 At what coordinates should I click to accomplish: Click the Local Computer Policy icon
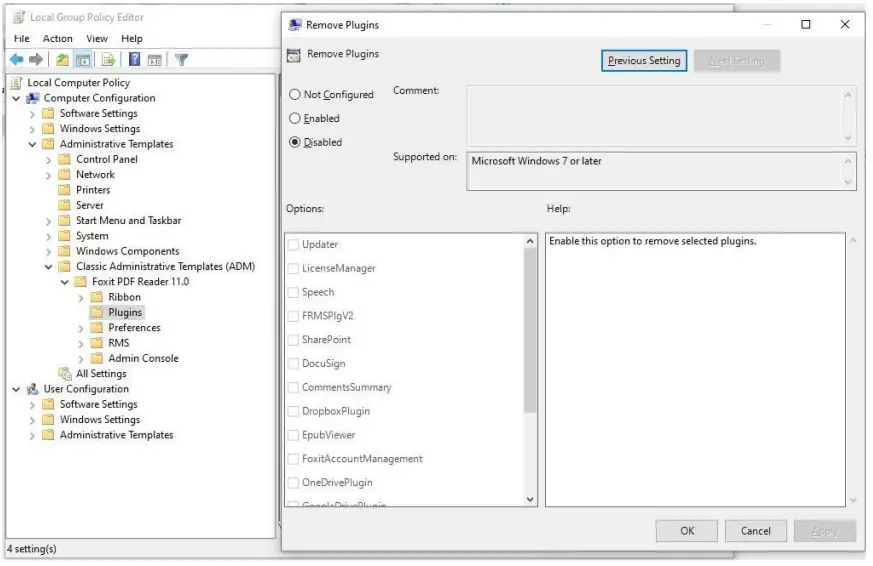pyautogui.click(x=17, y=83)
